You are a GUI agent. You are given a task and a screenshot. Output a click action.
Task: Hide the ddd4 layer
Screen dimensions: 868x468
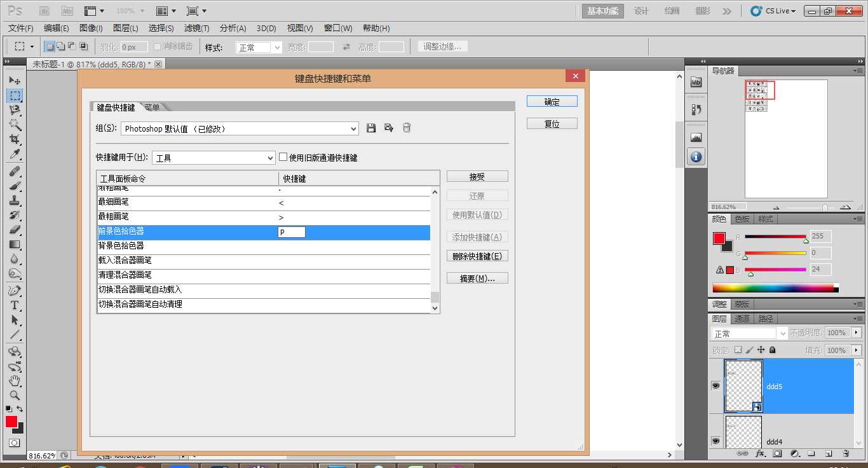[716, 441]
